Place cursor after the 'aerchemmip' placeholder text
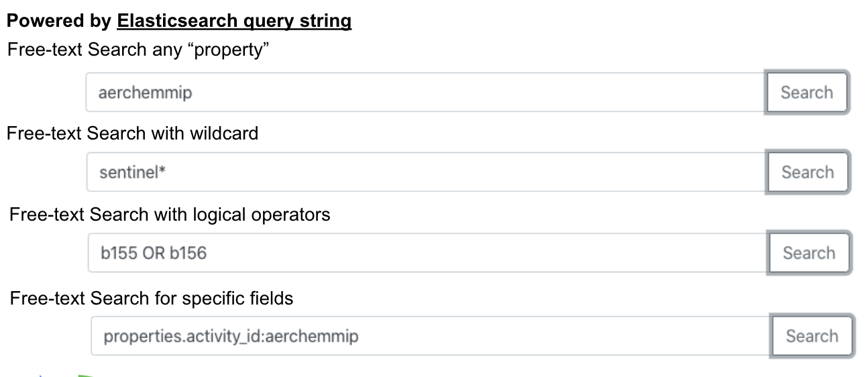868x377 pixels. pyautogui.click(x=195, y=93)
